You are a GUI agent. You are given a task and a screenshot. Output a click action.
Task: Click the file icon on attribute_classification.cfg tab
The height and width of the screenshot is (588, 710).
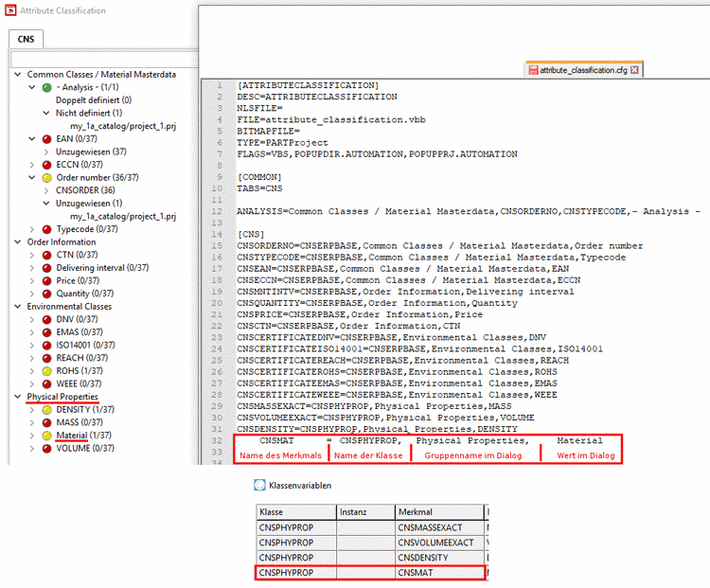pyautogui.click(x=533, y=70)
